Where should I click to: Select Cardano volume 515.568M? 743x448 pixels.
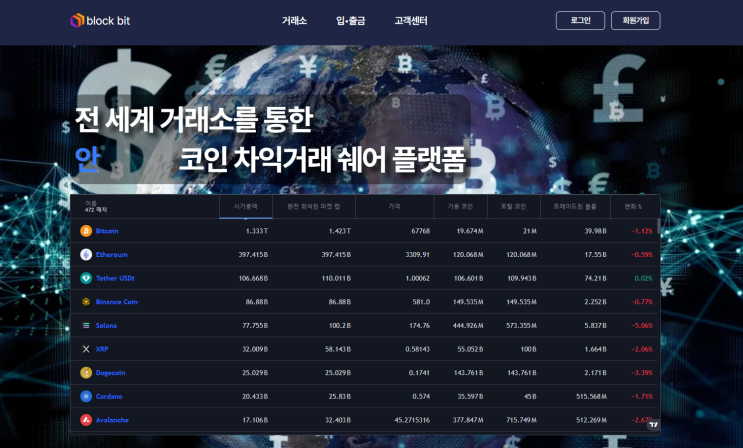[591, 396]
